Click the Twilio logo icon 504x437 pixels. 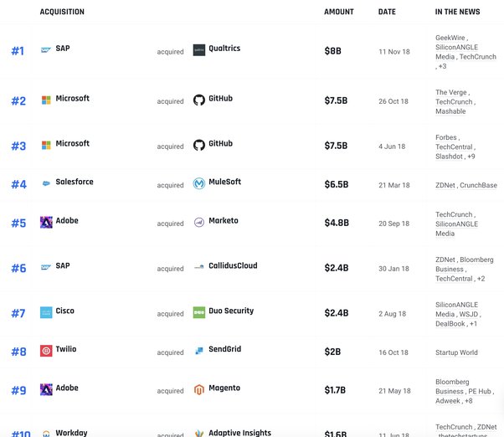(x=46, y=351)
